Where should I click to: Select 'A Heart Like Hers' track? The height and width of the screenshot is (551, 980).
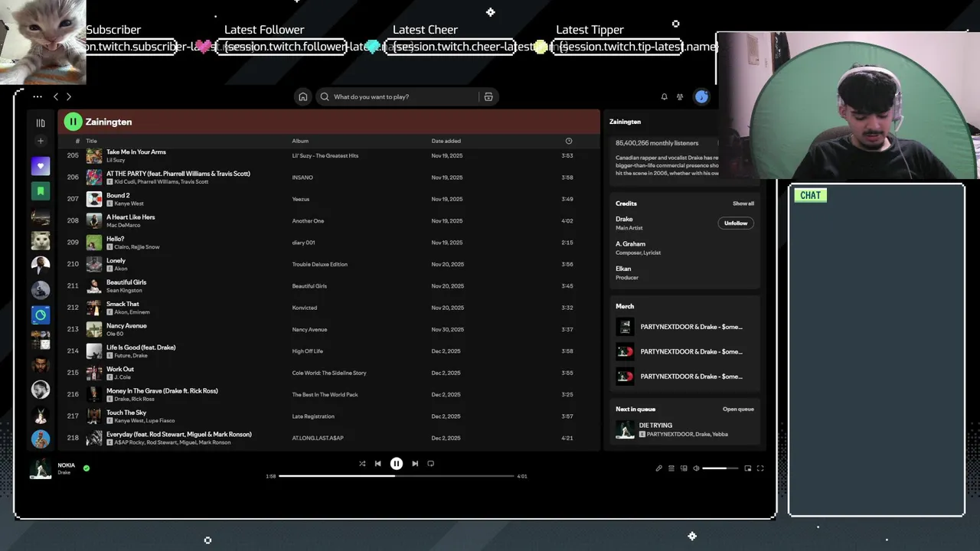(329, 220)
